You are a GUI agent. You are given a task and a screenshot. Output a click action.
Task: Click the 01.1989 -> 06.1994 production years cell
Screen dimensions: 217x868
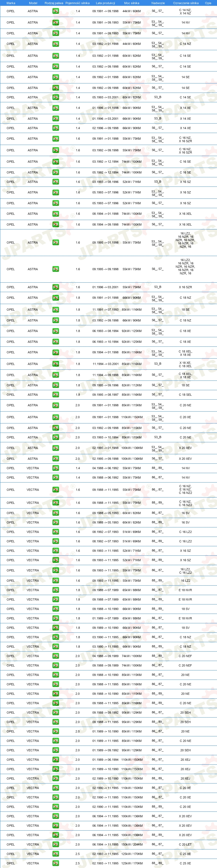105,760
